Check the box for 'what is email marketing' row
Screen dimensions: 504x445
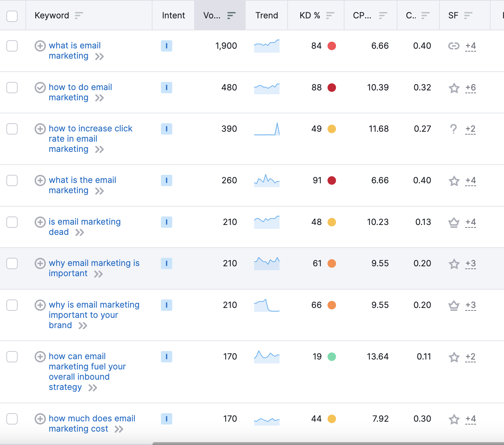pos(12,46)
